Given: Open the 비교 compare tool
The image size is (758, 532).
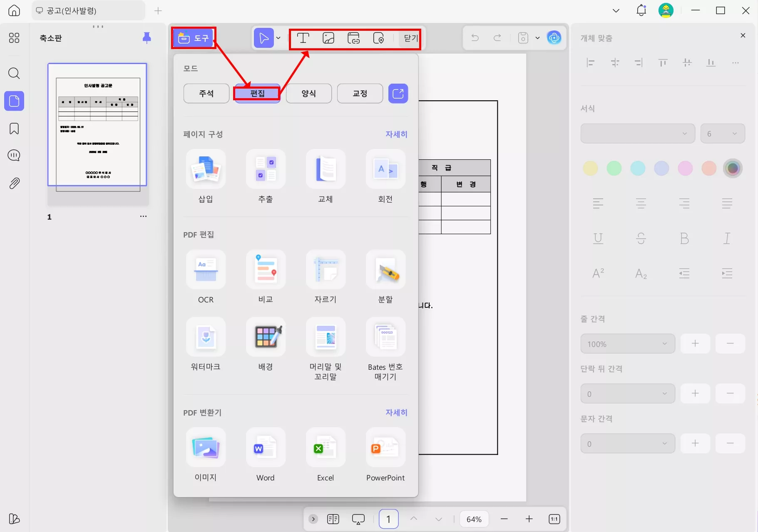Looking at the screenshot, I should (x=266, y=277).
